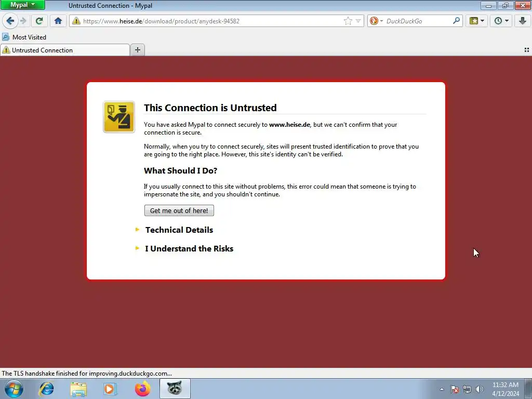Click the search magnifier icon

click(x=456, y=21)
